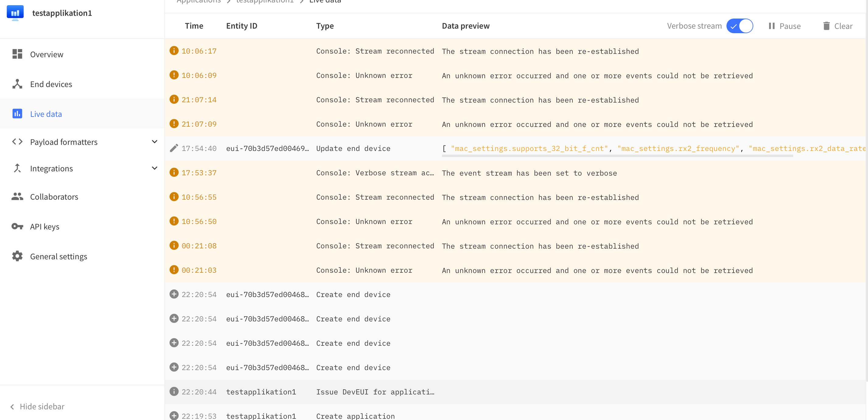868x420 pixels.
Task: Expand the Payload formatters submenu
Action: click(154, 142)
